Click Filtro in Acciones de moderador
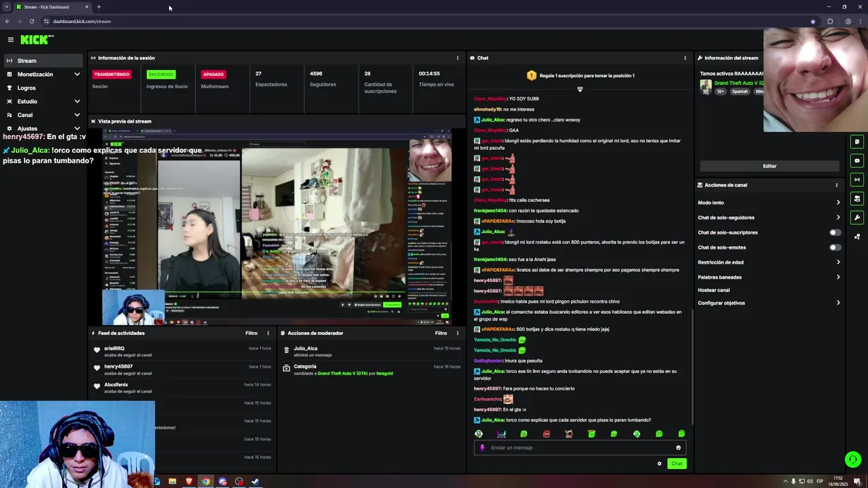The height and width of the screenshot is (488, 868). coord(441,333)
